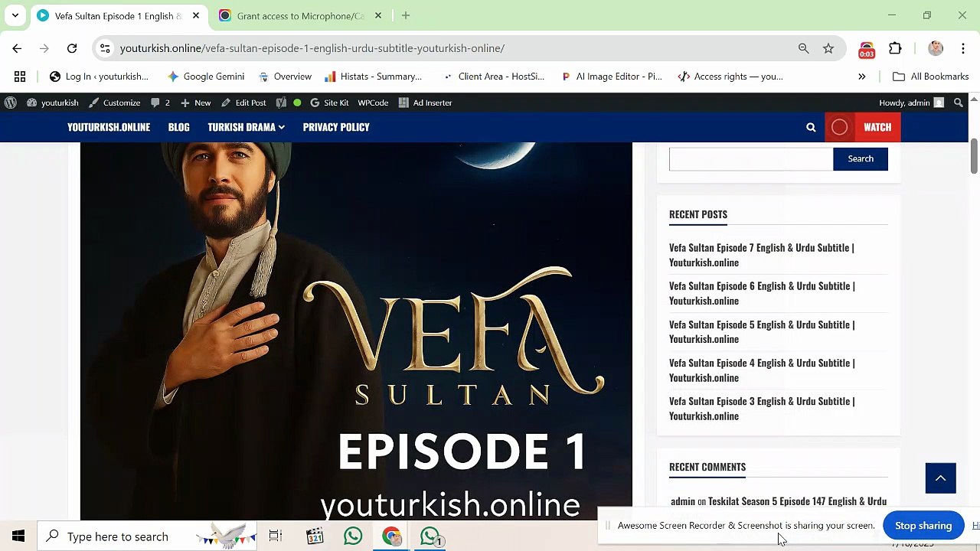Open the Histats Summary bookmark
The width and height of the screenshot is (980, 551).
(373, 77)
